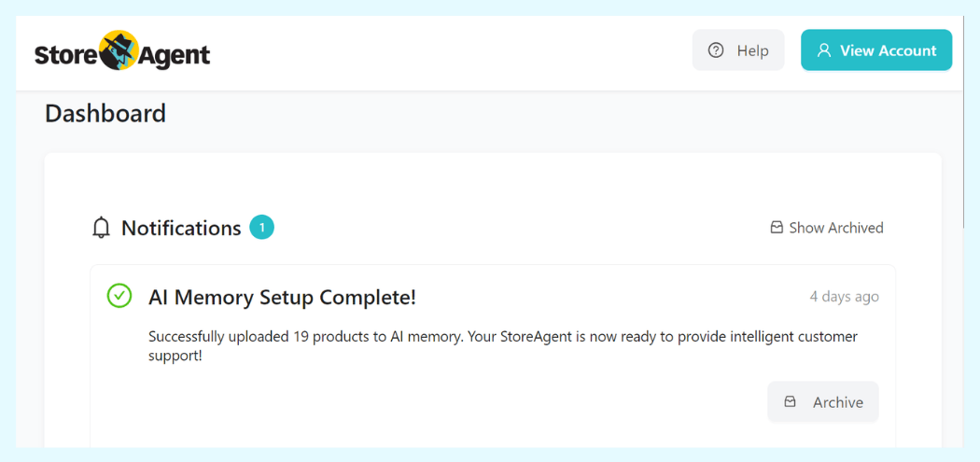This screenshot has width=980, height=462.
Task: Click the 4 days ago timestamp
Action: (x=844, y=297)
